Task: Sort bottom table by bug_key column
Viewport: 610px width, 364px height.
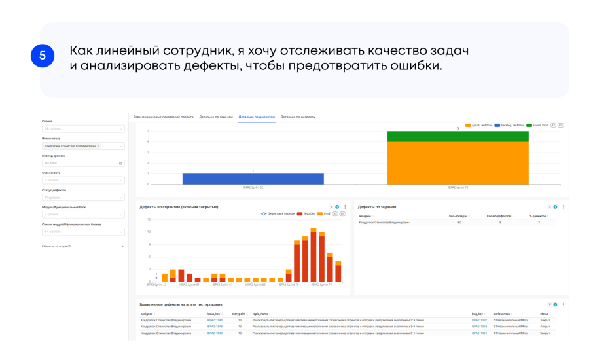Action: coord(478,314)
